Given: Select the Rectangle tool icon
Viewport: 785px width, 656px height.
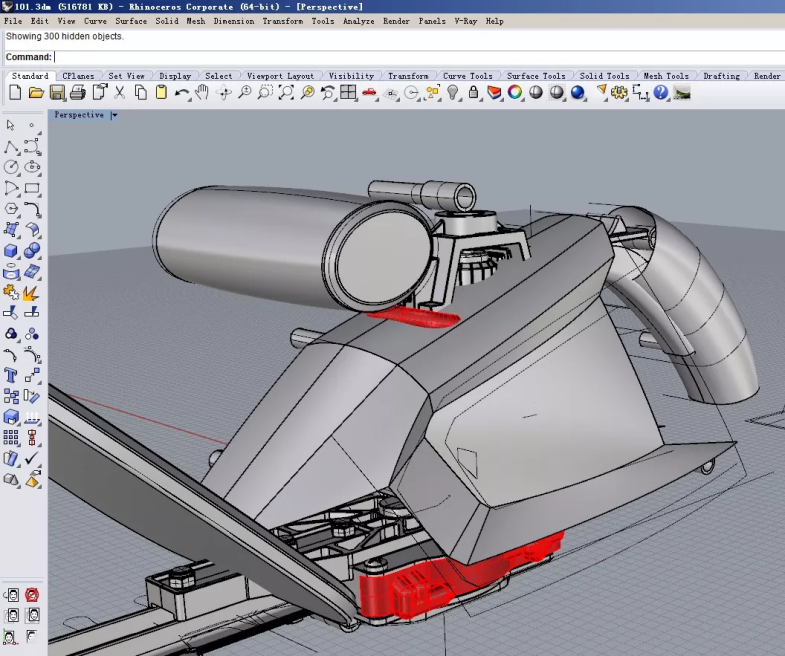Looking at the screenshot, I should 32,188.
